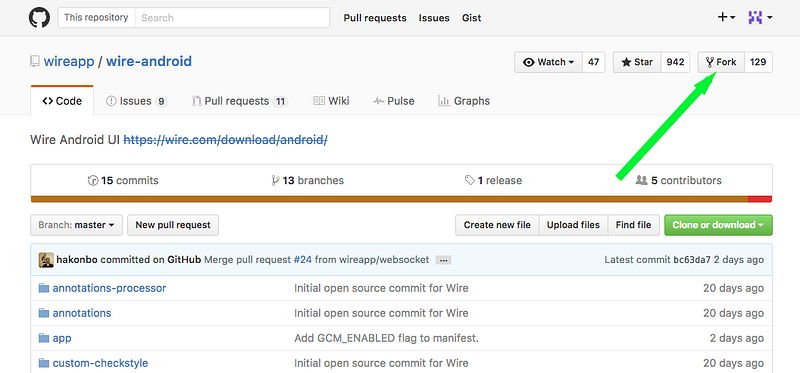Click the red segment of language bar
Screen dimensions: 800x373
pyautogui.click(x=760, y=199)
